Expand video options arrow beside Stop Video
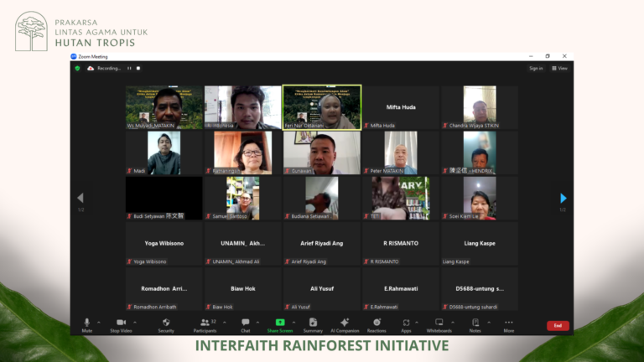 (x=134, y=322)
